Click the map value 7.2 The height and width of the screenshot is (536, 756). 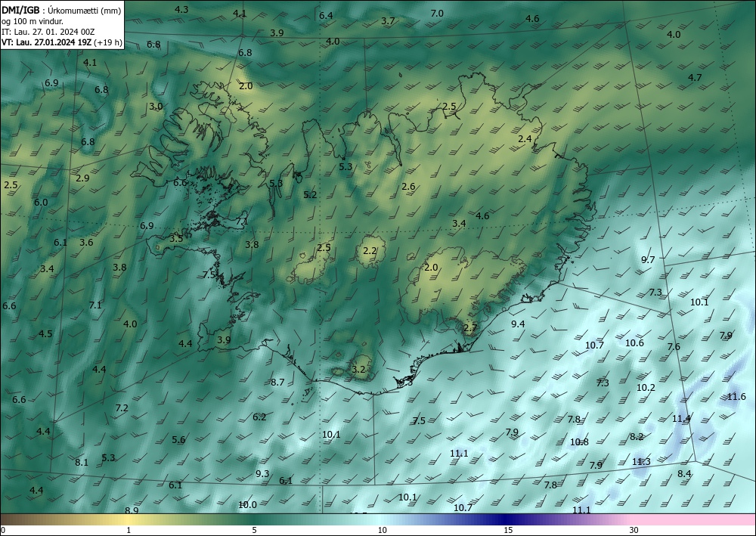[122, 407]
